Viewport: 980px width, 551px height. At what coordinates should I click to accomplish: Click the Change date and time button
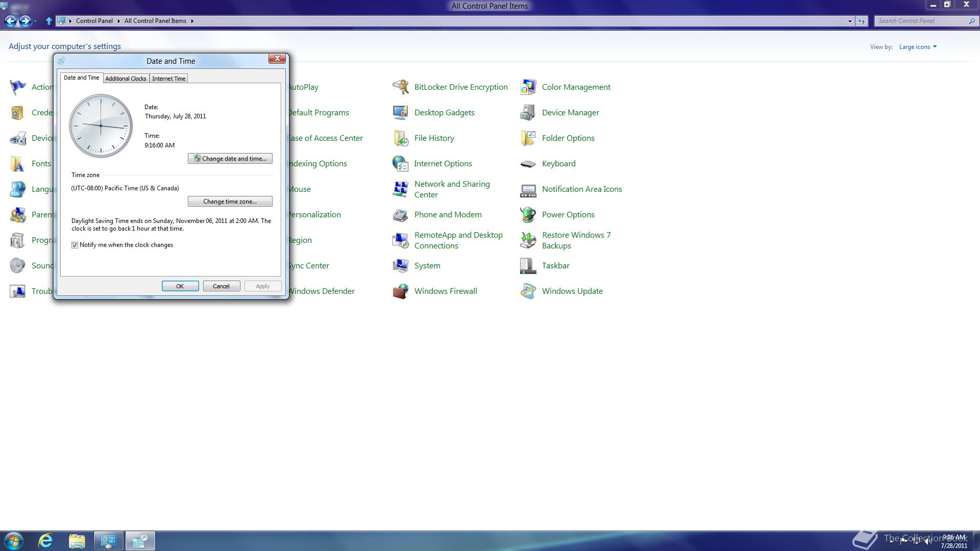tap(230, 159)
